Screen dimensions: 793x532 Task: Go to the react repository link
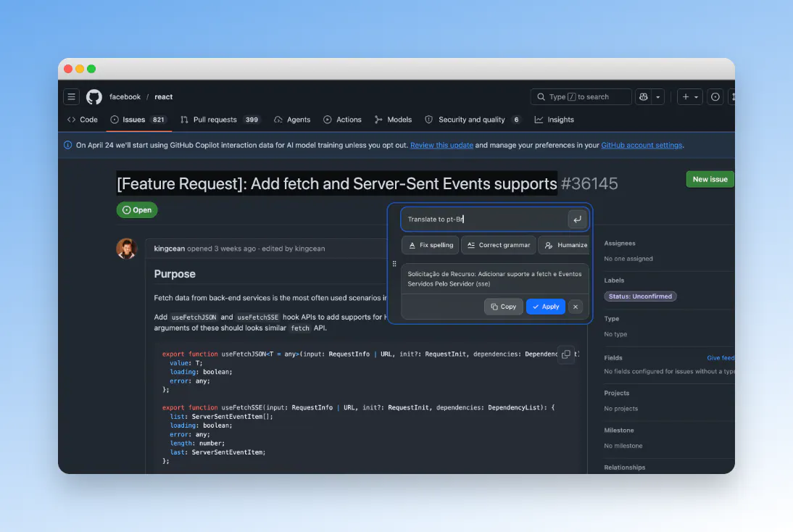(x=163, y=96)
